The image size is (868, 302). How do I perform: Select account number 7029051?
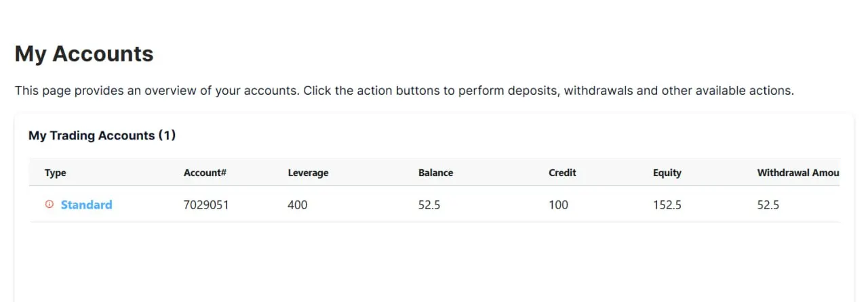pos(206,204)
